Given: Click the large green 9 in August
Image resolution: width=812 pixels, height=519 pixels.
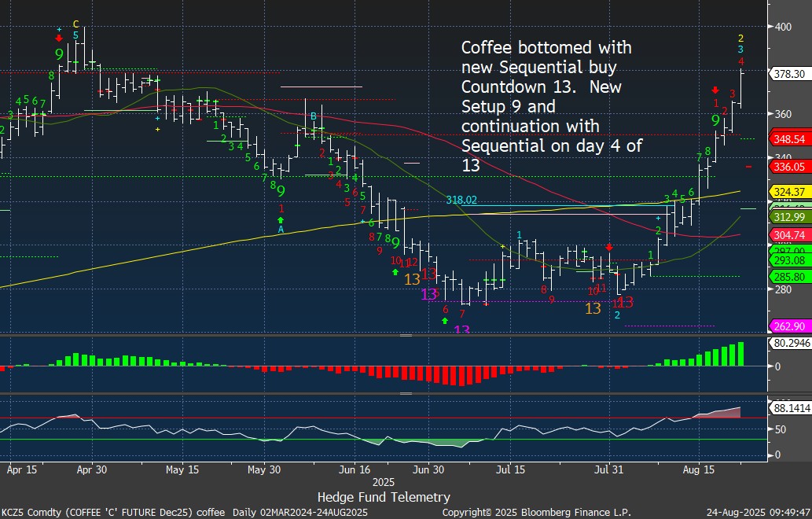Looking at the screenshot, I should [715, 120].
